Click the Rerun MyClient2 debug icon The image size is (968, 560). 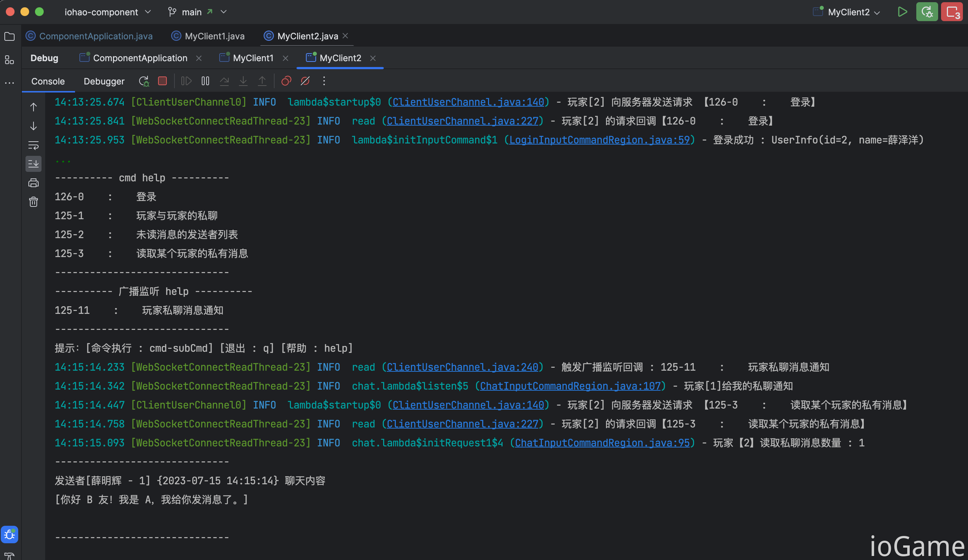coord(143,81)
